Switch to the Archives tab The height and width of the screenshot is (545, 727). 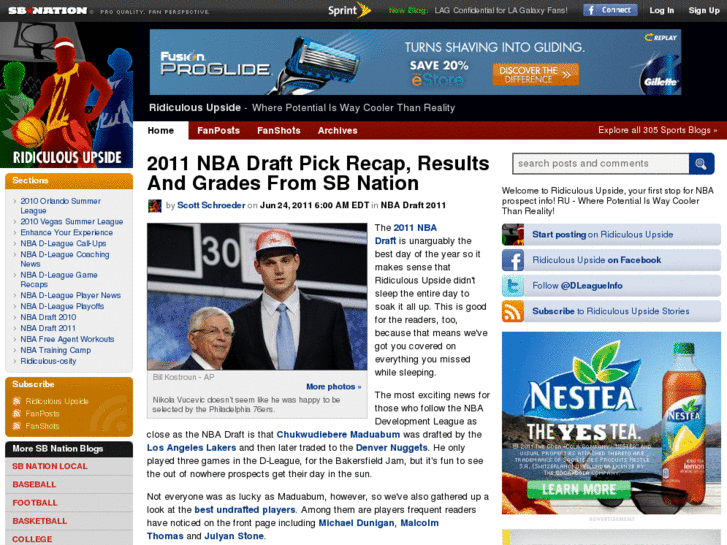[x=338, y=130]
